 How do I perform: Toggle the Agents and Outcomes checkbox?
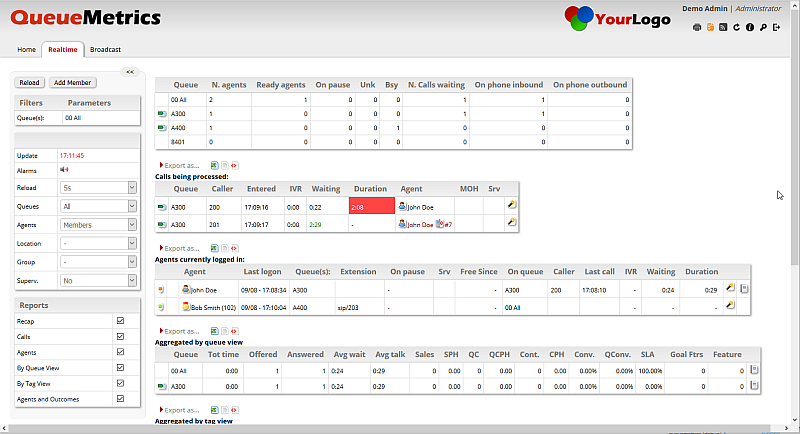coord(121,398)
